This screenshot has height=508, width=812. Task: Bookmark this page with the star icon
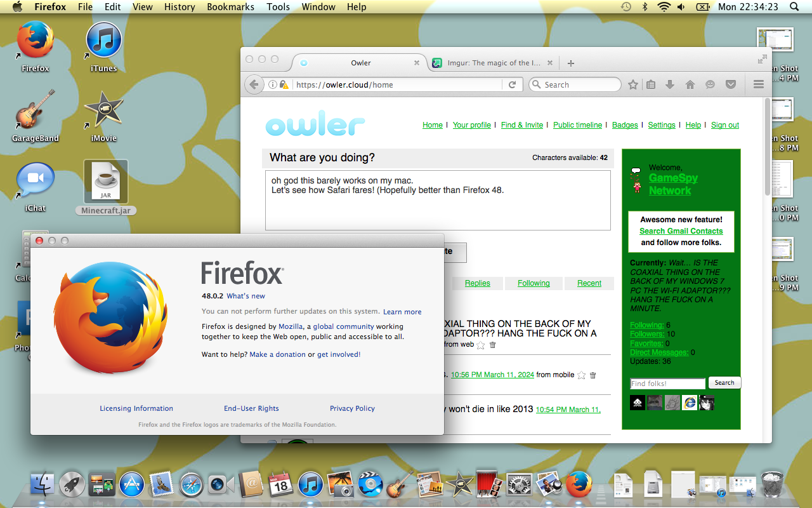click(633, 84)
